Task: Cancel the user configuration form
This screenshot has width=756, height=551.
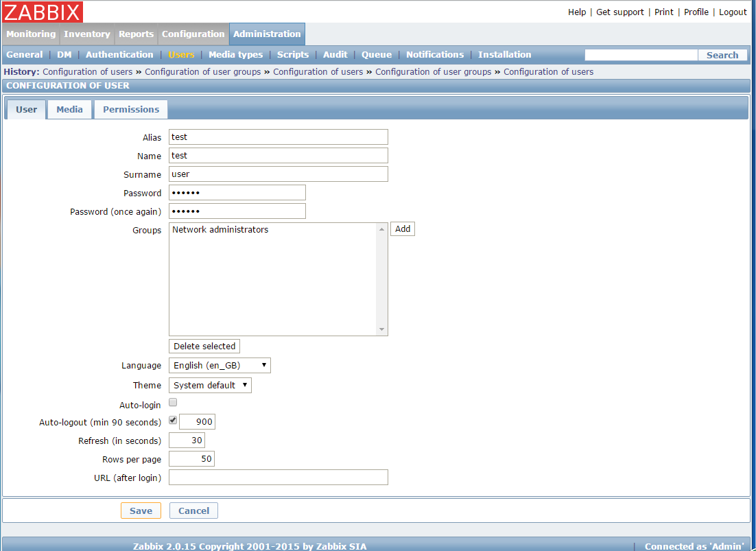Action: (193, 511)
